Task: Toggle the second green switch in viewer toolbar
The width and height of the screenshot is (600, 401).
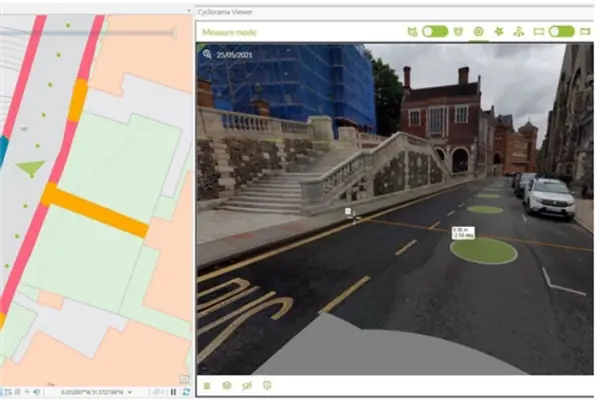Action: (x=562, y=32)
